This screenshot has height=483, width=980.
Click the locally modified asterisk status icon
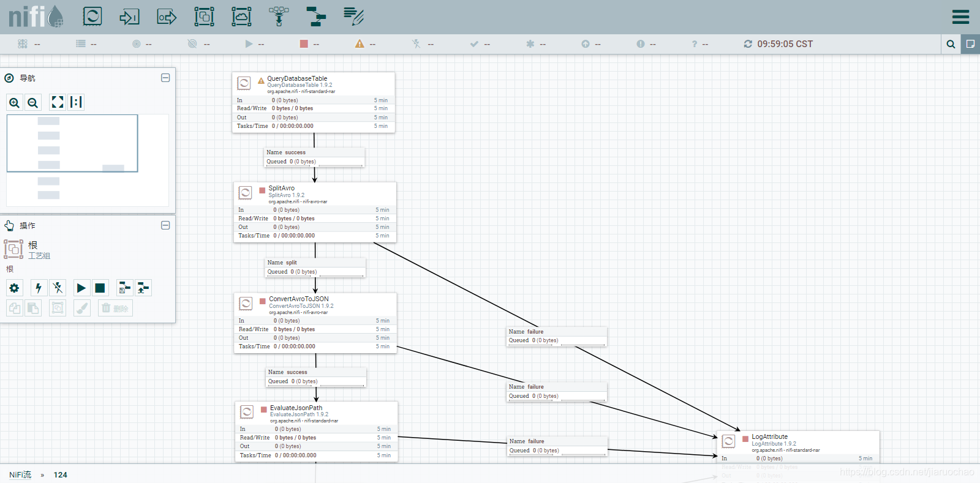[x=530, y=44]
